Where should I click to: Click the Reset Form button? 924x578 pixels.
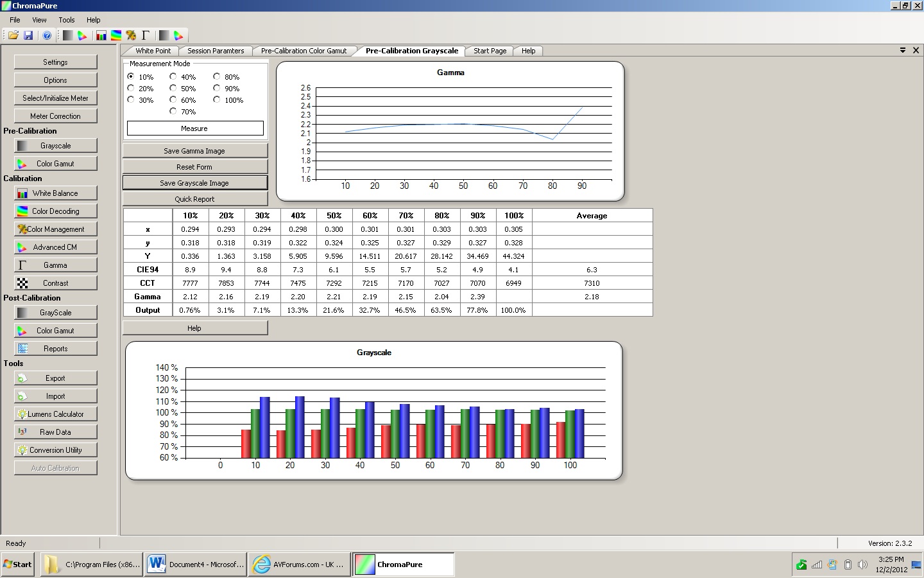point(195,167)
